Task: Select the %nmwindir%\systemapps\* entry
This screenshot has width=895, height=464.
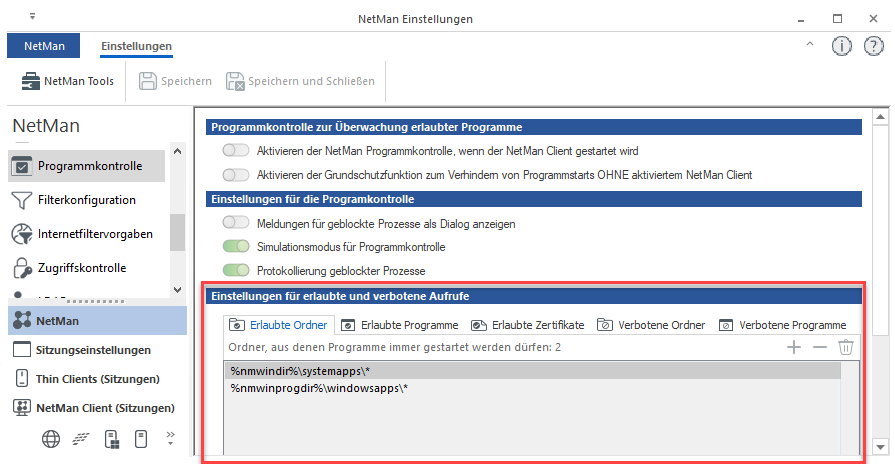Action: click(x=533, y=371)
